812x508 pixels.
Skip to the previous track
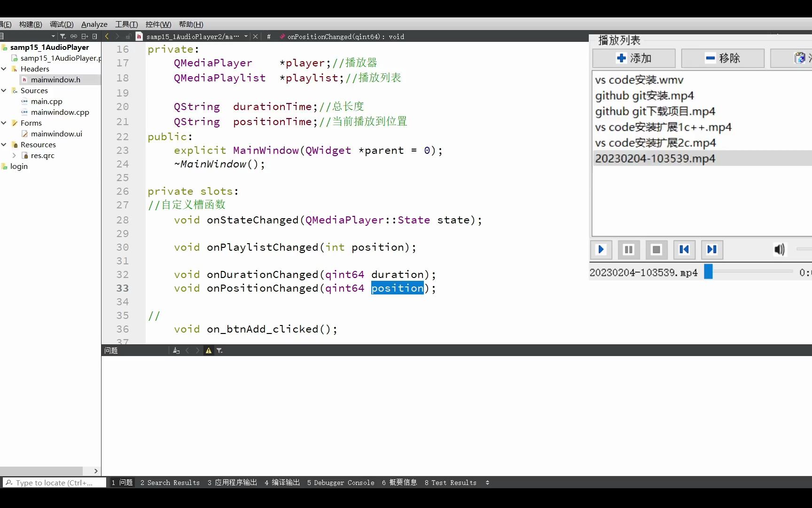point(684,249)
